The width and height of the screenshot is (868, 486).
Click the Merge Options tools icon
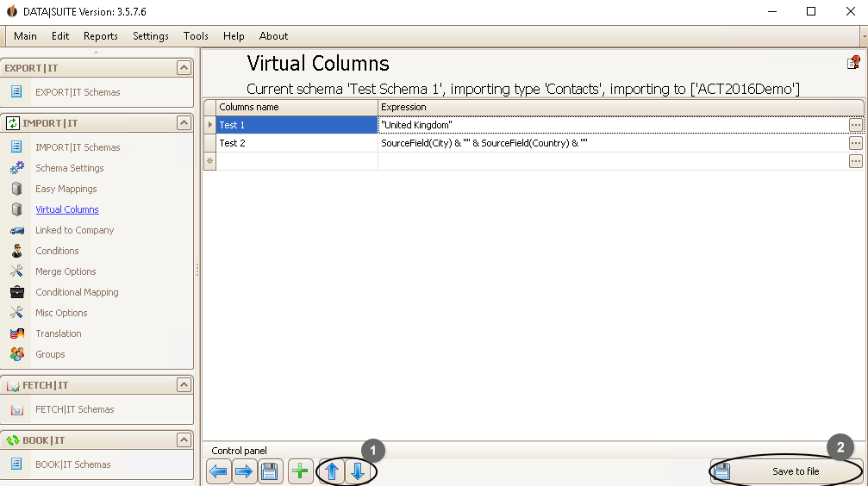pyautogui.click(x=17, y=271)
